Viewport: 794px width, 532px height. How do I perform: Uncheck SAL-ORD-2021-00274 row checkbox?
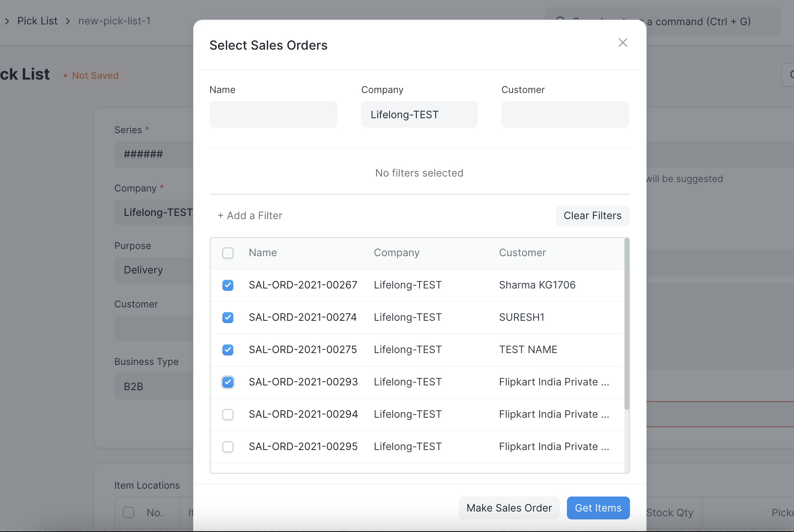point(228,318)
